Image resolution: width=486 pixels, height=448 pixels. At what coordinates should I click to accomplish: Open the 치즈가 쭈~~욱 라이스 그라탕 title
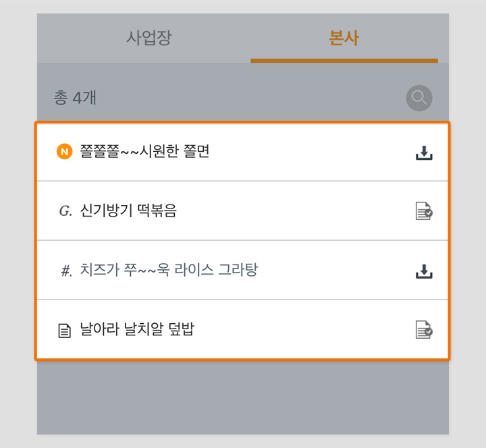[169, 270]
